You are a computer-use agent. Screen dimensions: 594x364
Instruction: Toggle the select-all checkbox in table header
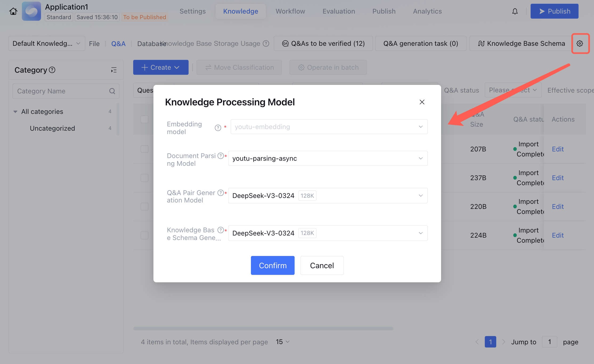(x=144, y=119)
